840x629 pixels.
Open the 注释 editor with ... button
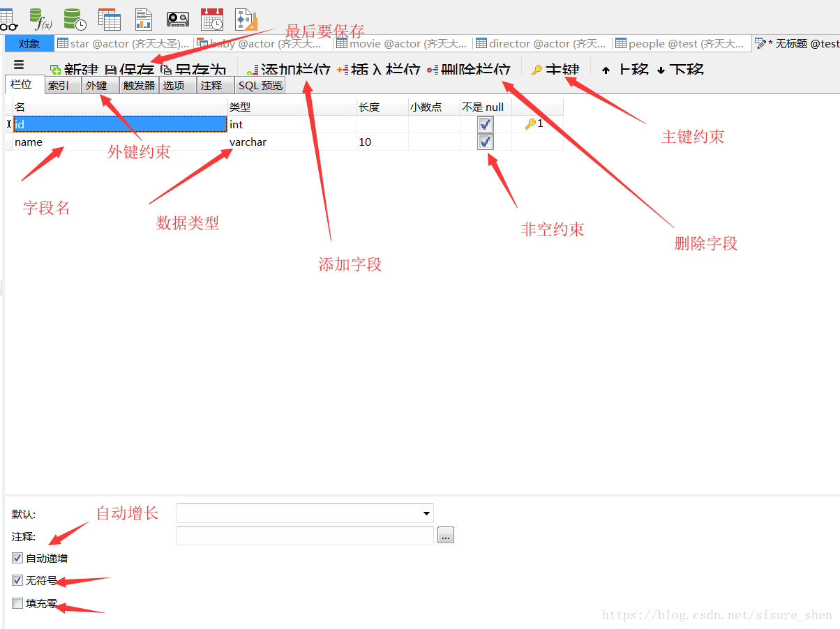point(445,535)
